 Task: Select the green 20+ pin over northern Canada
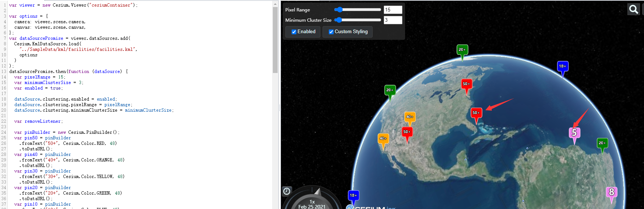pyautogui.click(x=462, y=52)
